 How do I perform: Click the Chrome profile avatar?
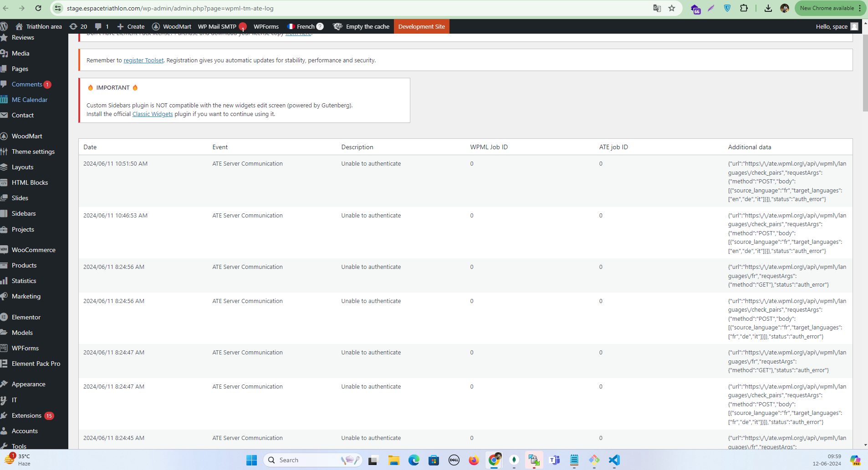tap(785, 8)
